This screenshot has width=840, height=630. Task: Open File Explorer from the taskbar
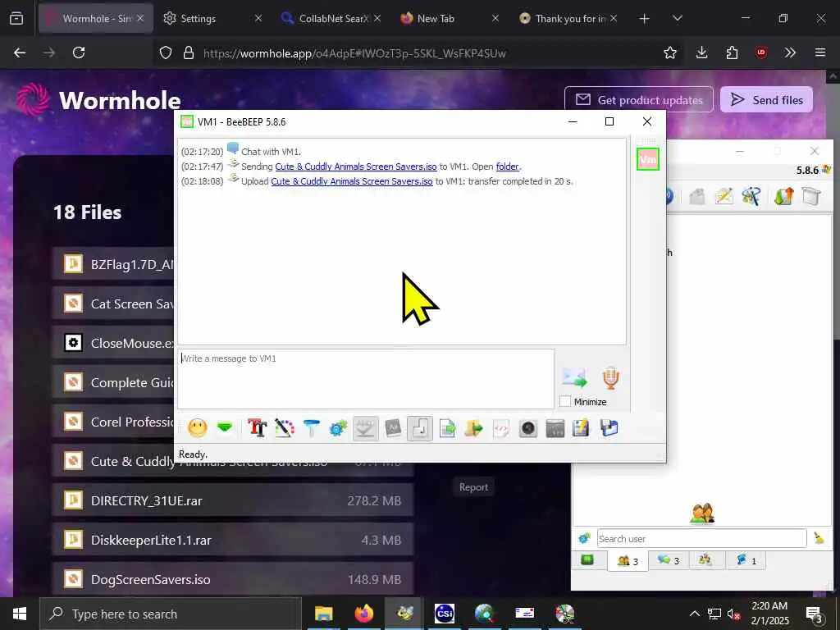click(x=323, y=614)
